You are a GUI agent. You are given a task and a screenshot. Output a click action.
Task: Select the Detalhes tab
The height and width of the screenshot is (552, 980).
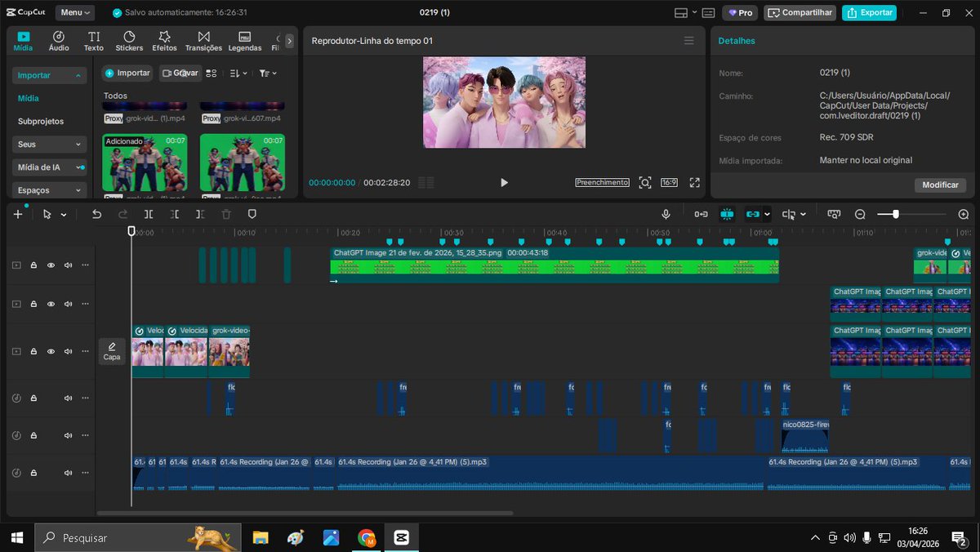click(x=737, y=41)
